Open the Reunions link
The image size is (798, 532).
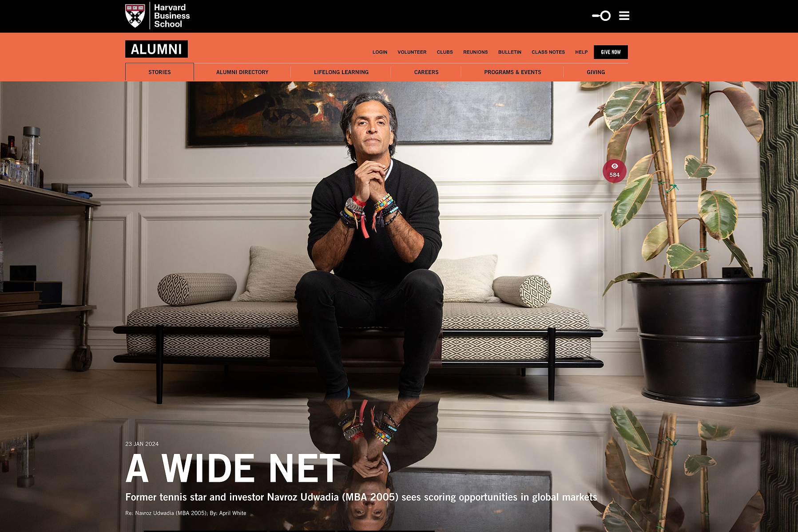tap(475, 52)
